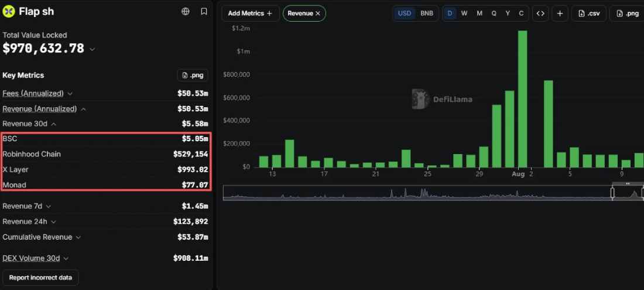Open the Add Metrics menu
This screenshot has width=644, height=290.
coord(250,13)
